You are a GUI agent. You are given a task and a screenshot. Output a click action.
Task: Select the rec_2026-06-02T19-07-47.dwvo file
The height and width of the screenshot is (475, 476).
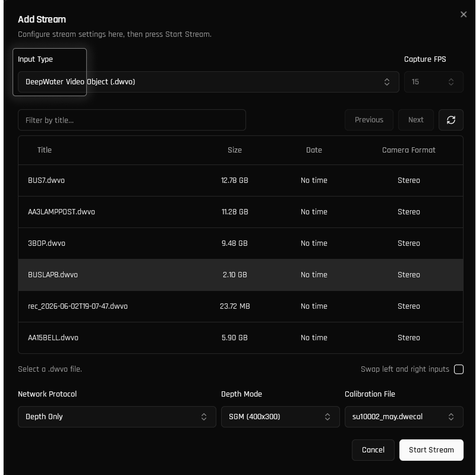click(x=241, y=306)
